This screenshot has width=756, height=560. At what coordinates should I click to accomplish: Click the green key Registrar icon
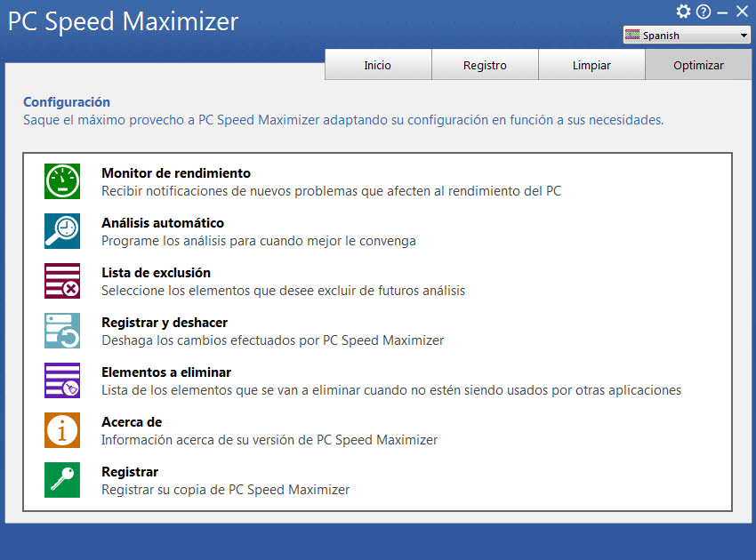click(x=62, y=480)
